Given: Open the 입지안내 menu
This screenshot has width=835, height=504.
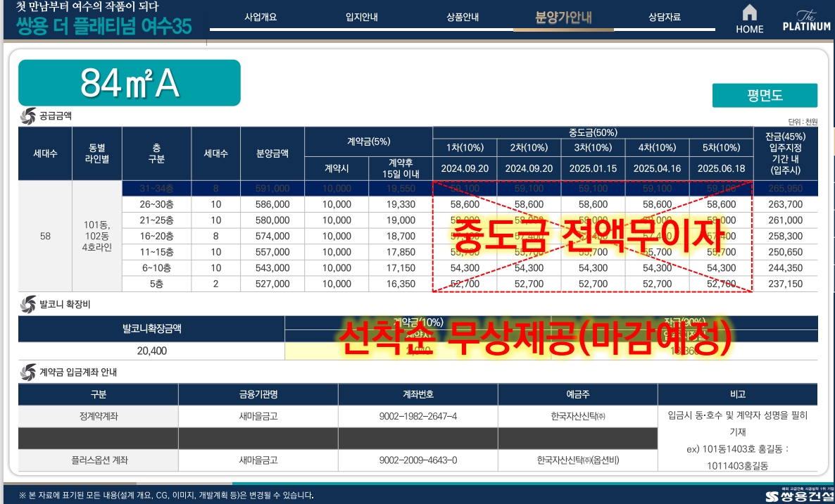Looking at the screenshot, I should [362, 17].
